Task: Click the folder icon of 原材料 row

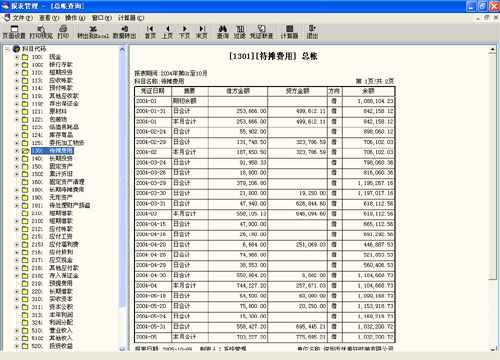Action: click(25, 112)
